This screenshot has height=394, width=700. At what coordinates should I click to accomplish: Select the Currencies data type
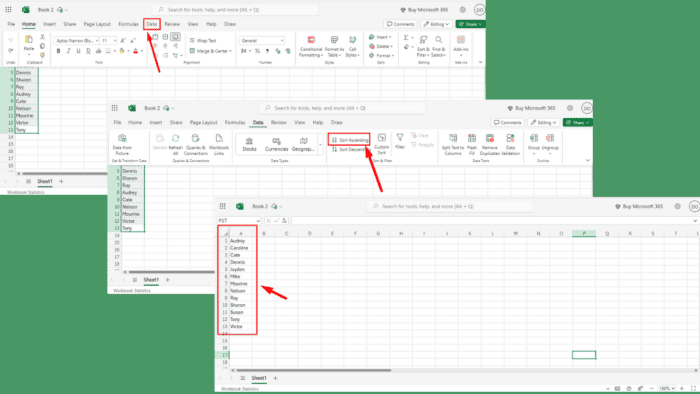coord(276,145)
